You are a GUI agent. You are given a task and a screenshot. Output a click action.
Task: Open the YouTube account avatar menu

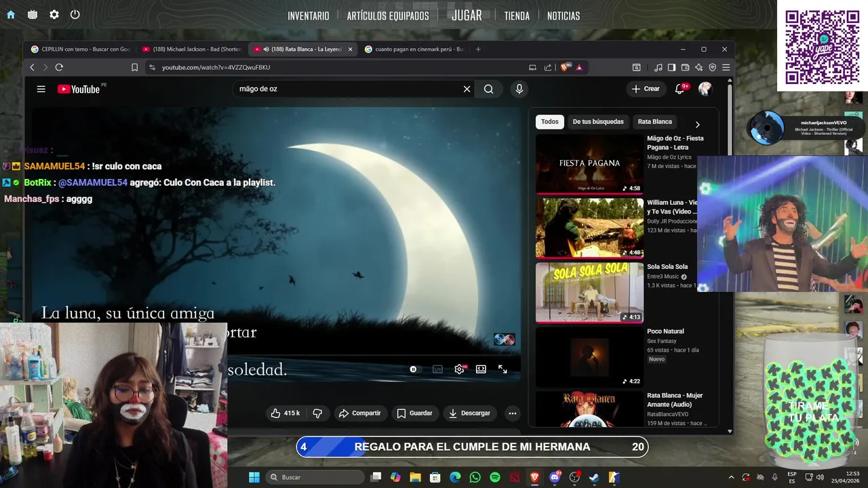tap(705, 89)
